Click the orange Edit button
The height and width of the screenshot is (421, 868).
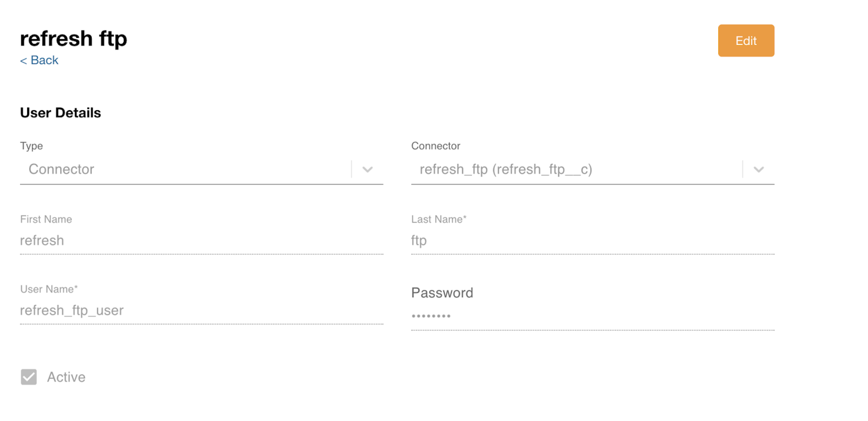coord(746,40)
